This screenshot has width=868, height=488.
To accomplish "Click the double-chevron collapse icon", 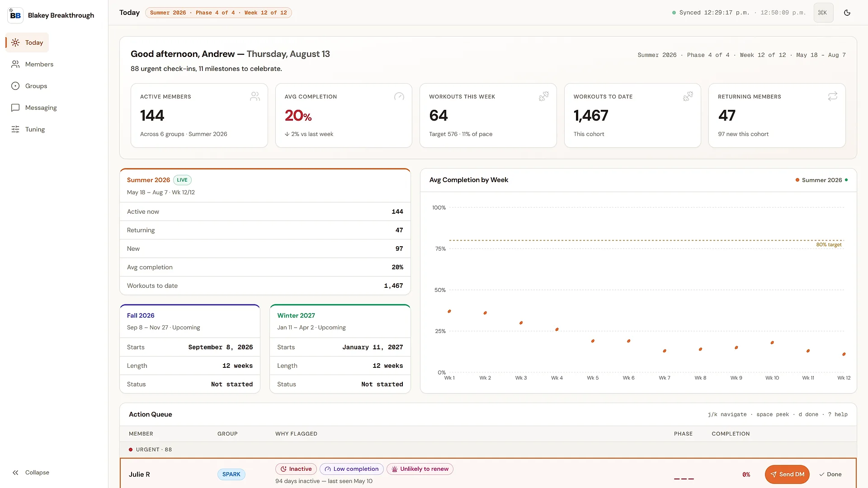I will [x=15, y=473].
